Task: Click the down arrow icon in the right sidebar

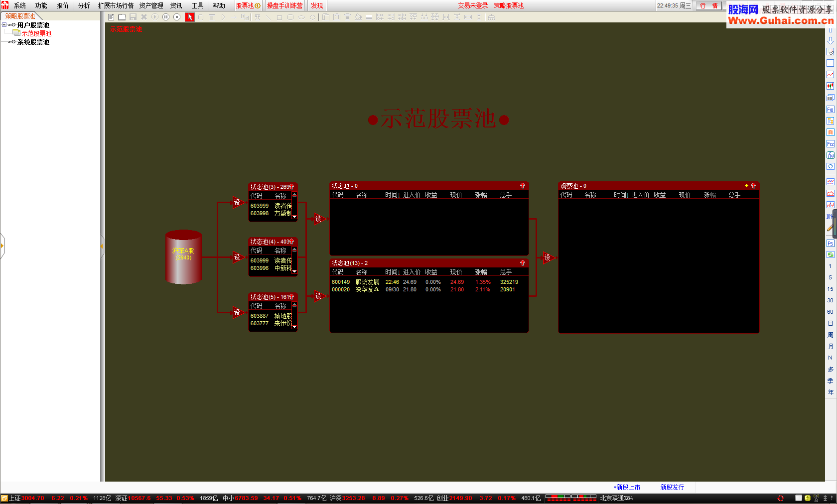Action: [x=831, y=40]
